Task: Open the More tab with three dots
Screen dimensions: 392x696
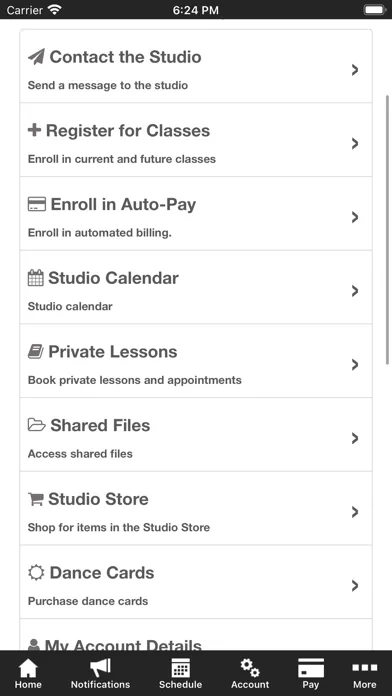Action: 364,674
